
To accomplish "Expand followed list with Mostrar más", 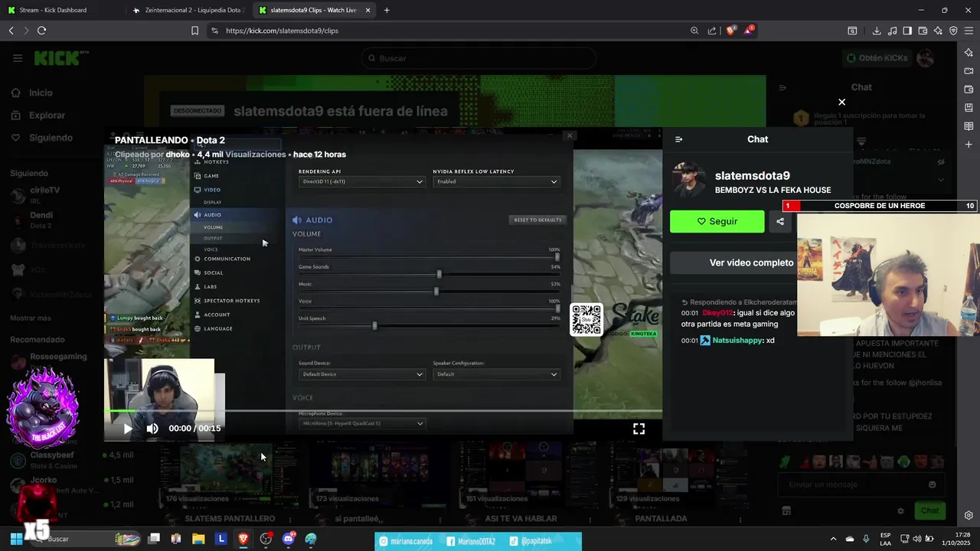I will tap(31, 318).
